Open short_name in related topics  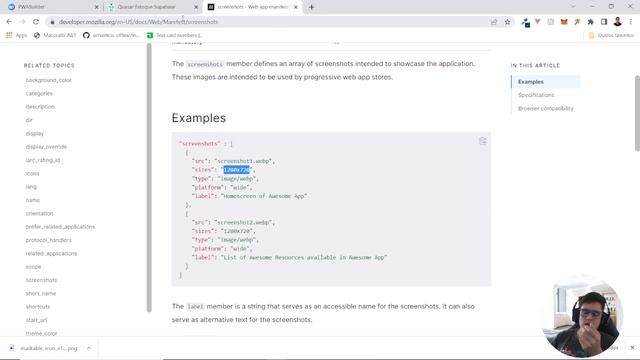point(41,293)
